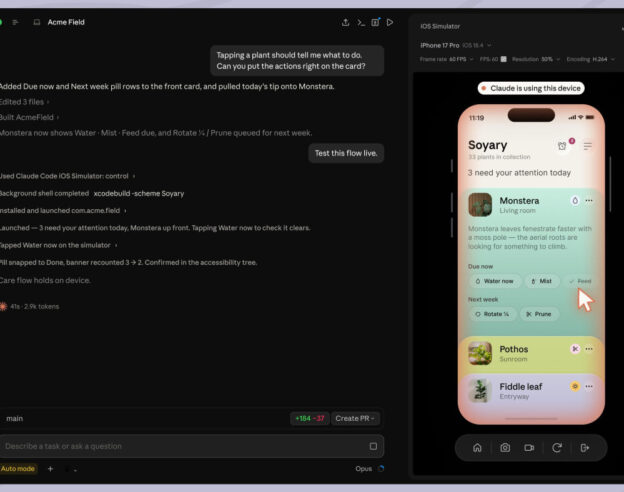This screenshot has width=624, height=492.
Task: Click the share/export icon in the header
Action: [x=345, y=22]
